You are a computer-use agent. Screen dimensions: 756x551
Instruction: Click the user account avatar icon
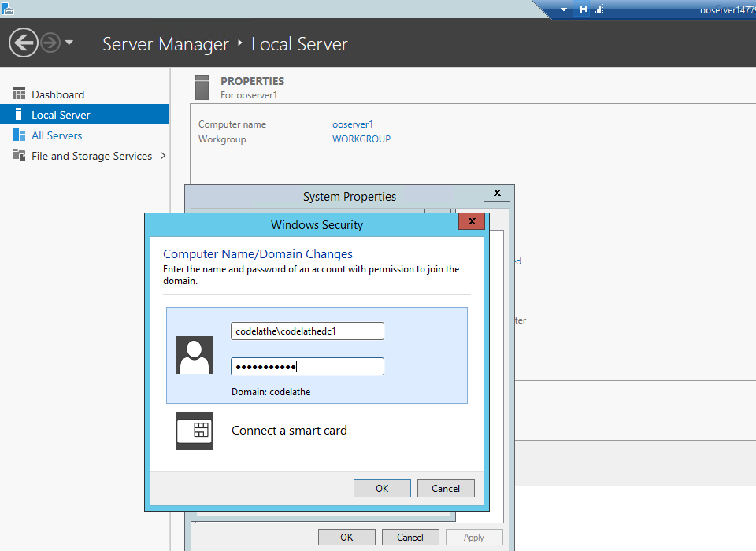(x=195, y=355)
